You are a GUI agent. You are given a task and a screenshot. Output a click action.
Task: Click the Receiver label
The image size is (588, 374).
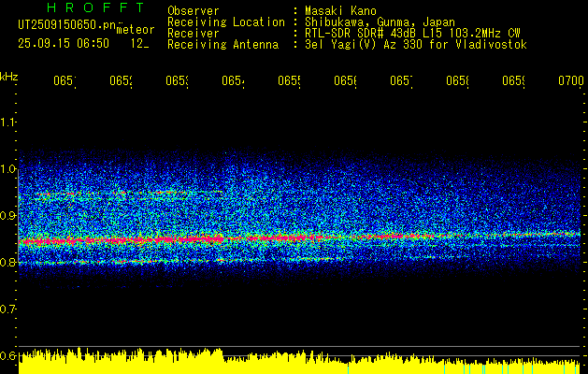(x=194, y=34)
